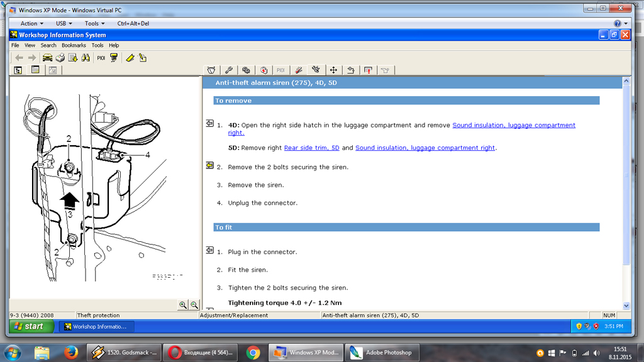
Task: Click the back arrow navigation button
Action: pos(19,58)
